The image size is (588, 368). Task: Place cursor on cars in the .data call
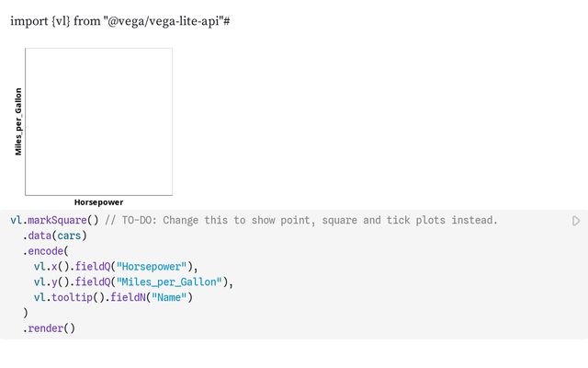(69, 236)
